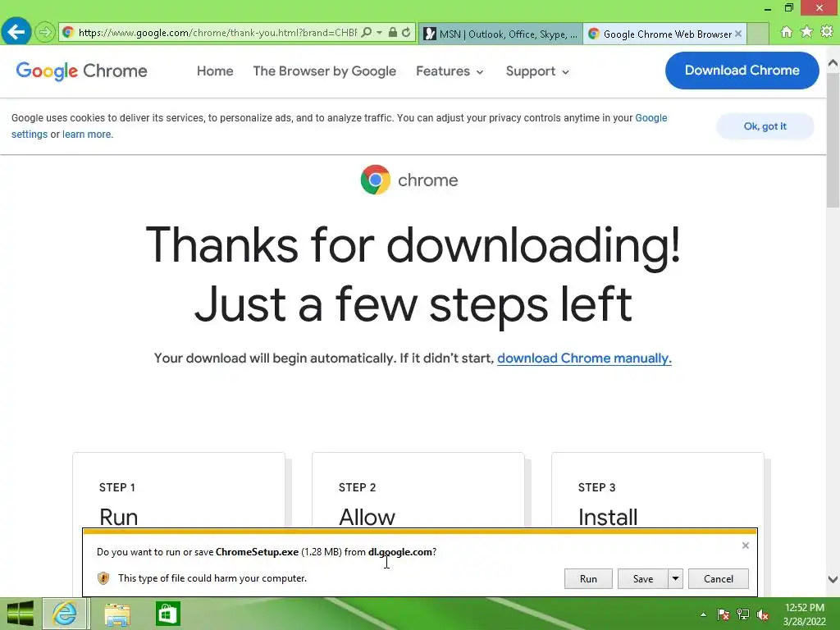Click the chrome logo above the heading
The image size is (840, 630).
409,180
